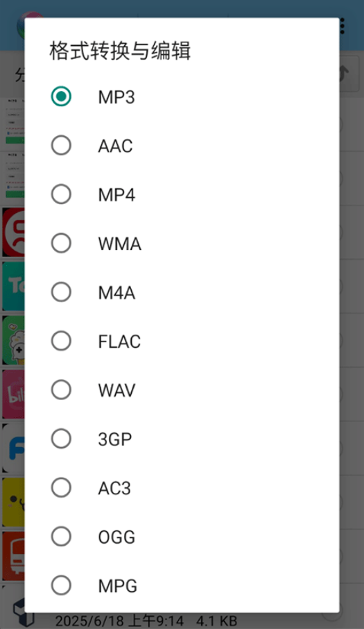Select the MP3 radio button

click(x=61, y=97)
